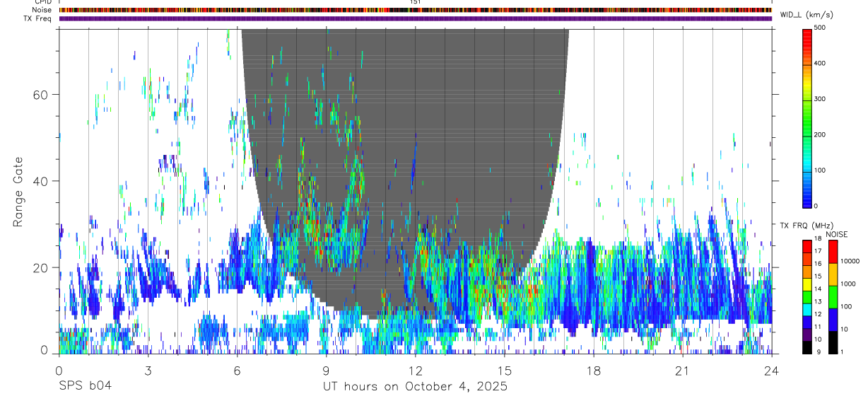The image size is (868, 401).
Task: Select the x-axis tick label 6
Action: click(x=237, y=370)
